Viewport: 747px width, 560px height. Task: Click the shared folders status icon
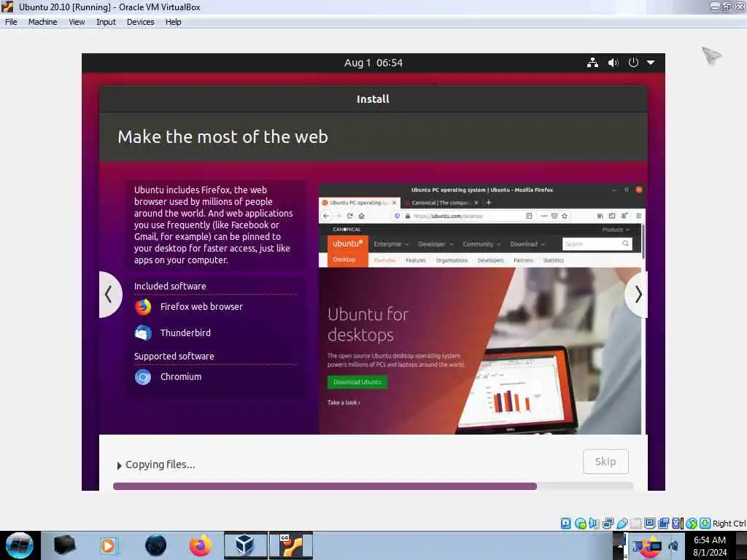pyautogui.click(x=635, y=524)
